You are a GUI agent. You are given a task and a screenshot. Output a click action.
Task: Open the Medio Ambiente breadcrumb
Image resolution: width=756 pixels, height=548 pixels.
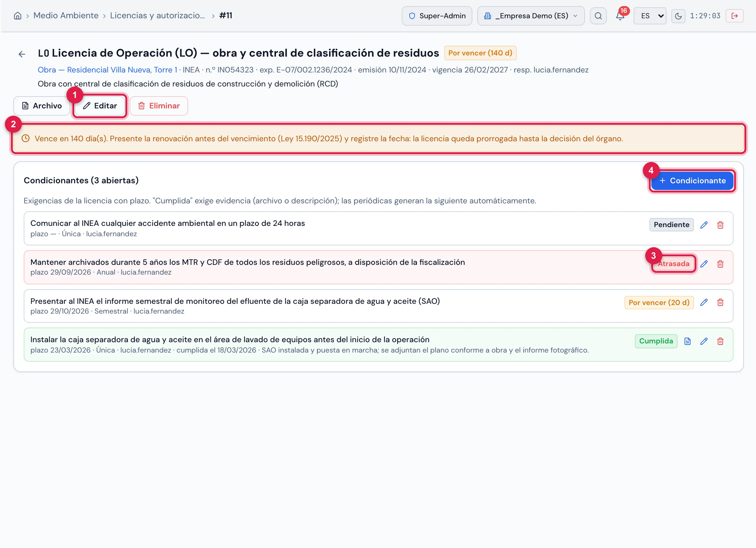[66, 15]
